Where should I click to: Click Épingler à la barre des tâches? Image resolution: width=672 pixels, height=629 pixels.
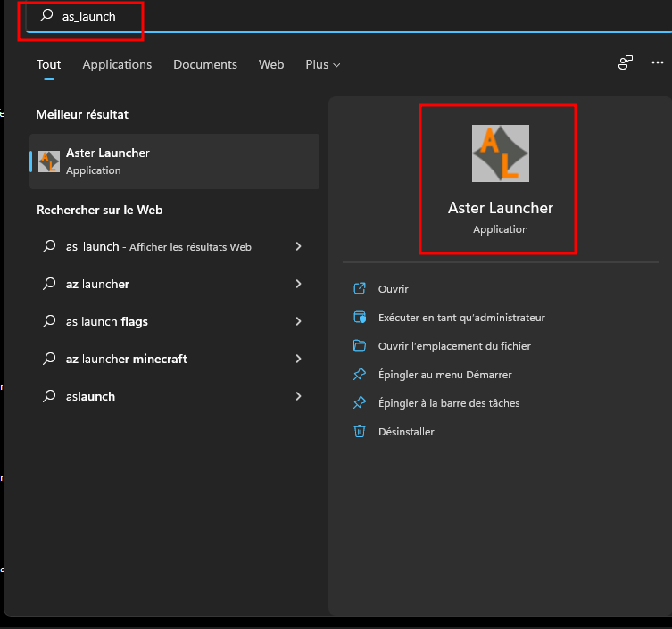click(x=448, y=402)
